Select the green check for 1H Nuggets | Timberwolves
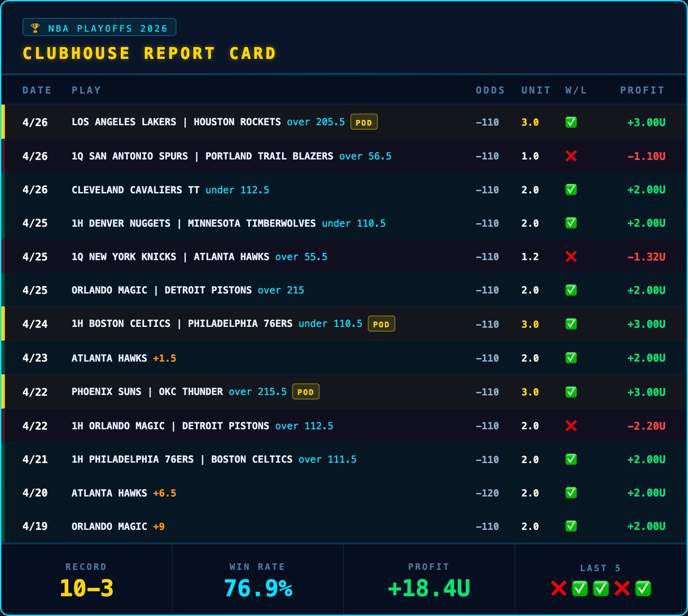 571,223
